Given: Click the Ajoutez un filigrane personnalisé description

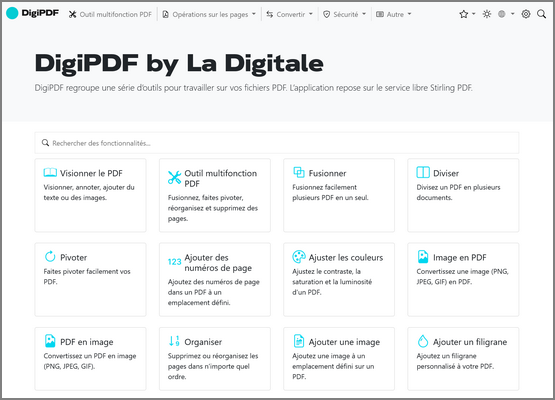Looking at the screenshot, I should click(x=455, y=361).
